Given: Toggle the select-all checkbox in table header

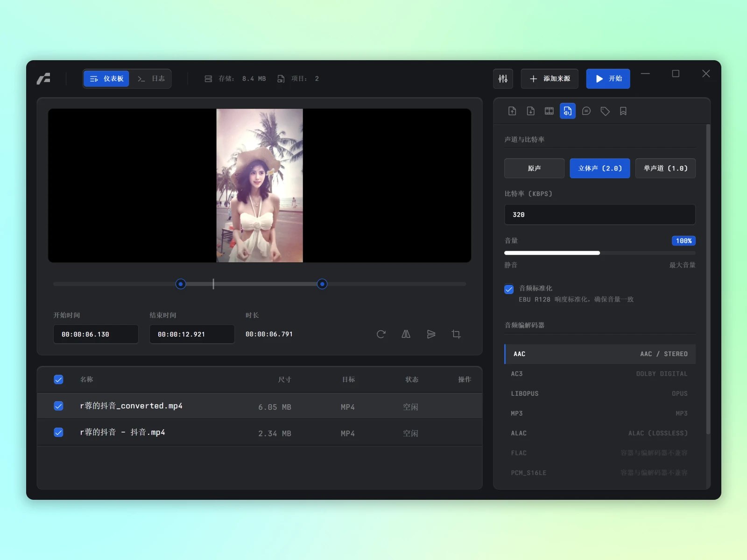Looking at the screenshot, I should click(58, 379).
